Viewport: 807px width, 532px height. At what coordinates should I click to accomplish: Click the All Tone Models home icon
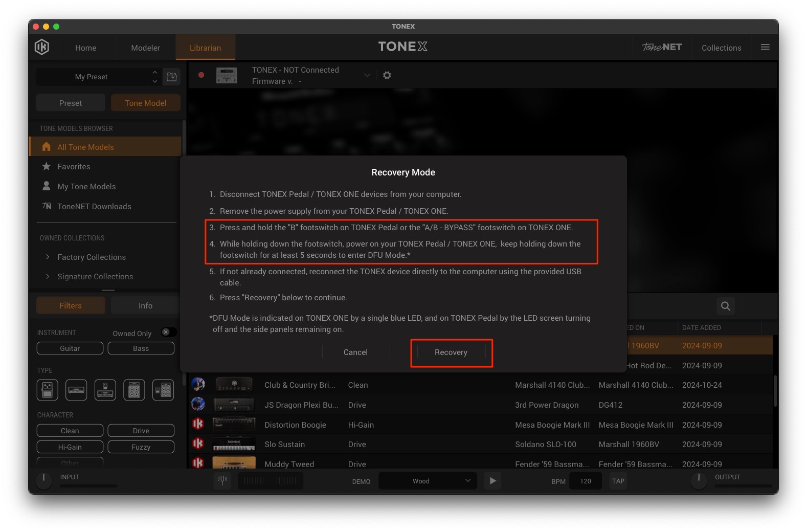47,147
